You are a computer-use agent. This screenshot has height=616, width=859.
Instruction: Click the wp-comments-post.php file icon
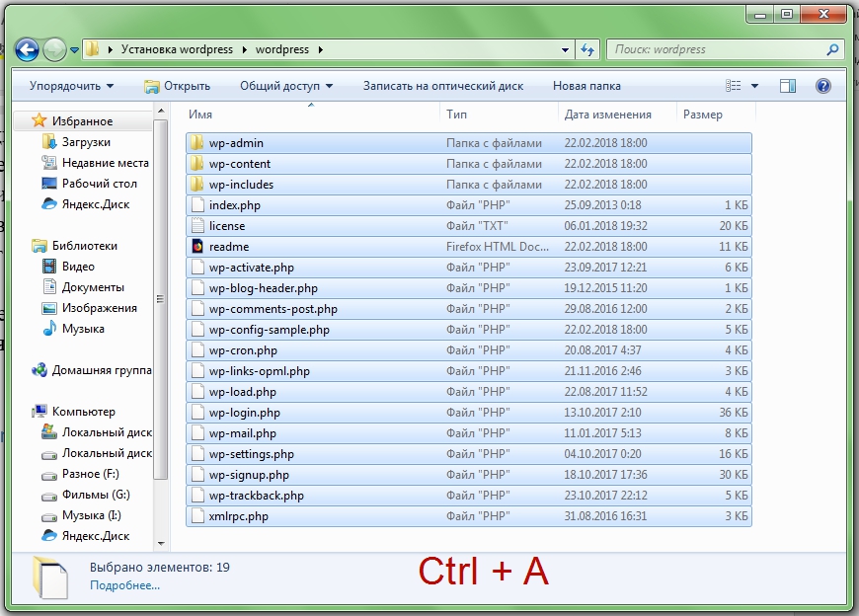[197, 309]
